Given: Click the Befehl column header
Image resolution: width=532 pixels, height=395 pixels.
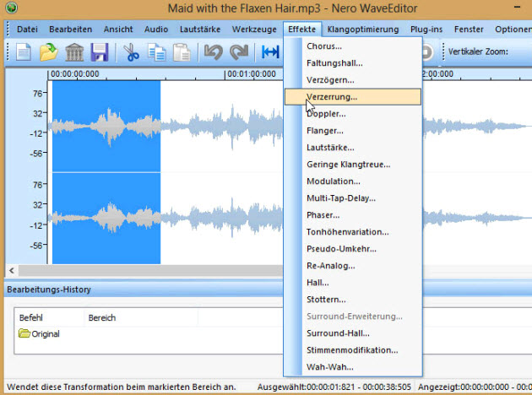Looking at the screenshot, I should [x=49, y=317].
